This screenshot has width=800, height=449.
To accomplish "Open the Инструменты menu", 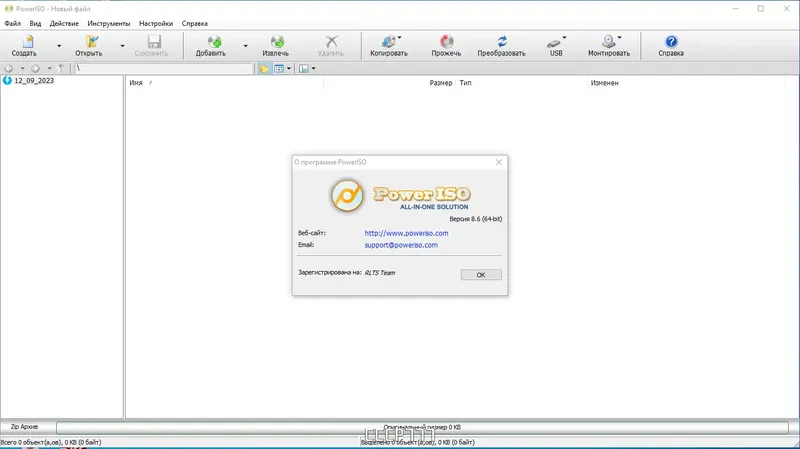I will point(109,23).
